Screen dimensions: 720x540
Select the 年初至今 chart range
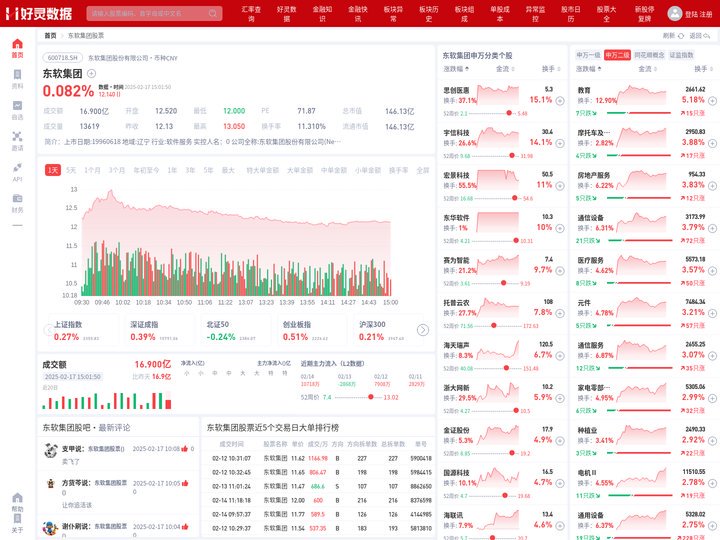coord(146,170)
